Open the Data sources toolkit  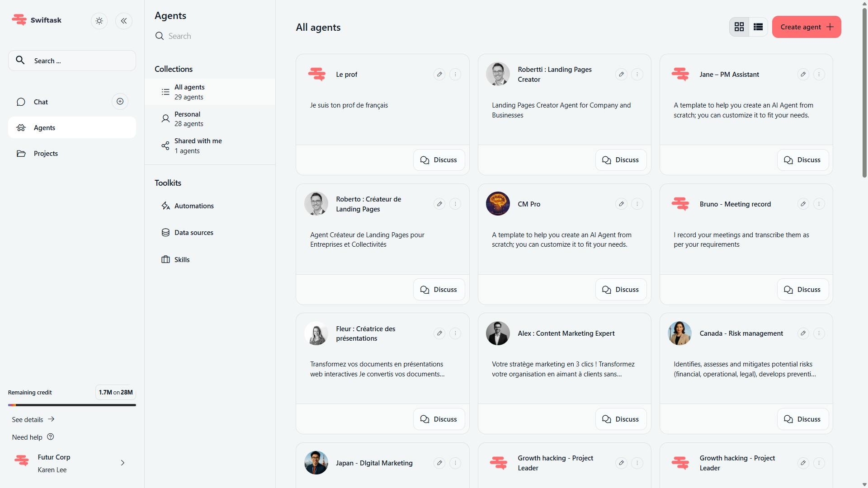tap(193, 233)
